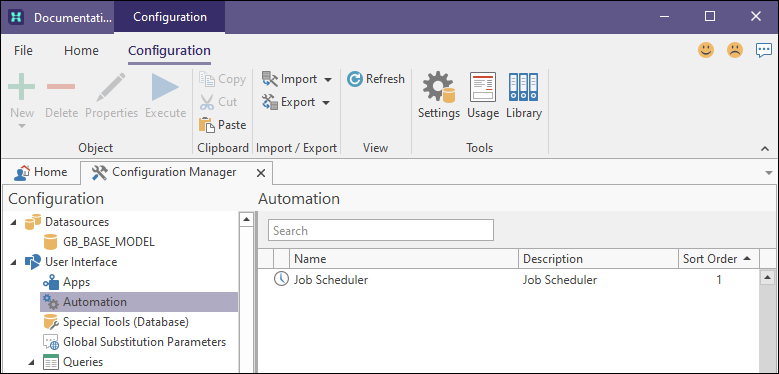Open Properties pencil icon

(x=111, y=87)
